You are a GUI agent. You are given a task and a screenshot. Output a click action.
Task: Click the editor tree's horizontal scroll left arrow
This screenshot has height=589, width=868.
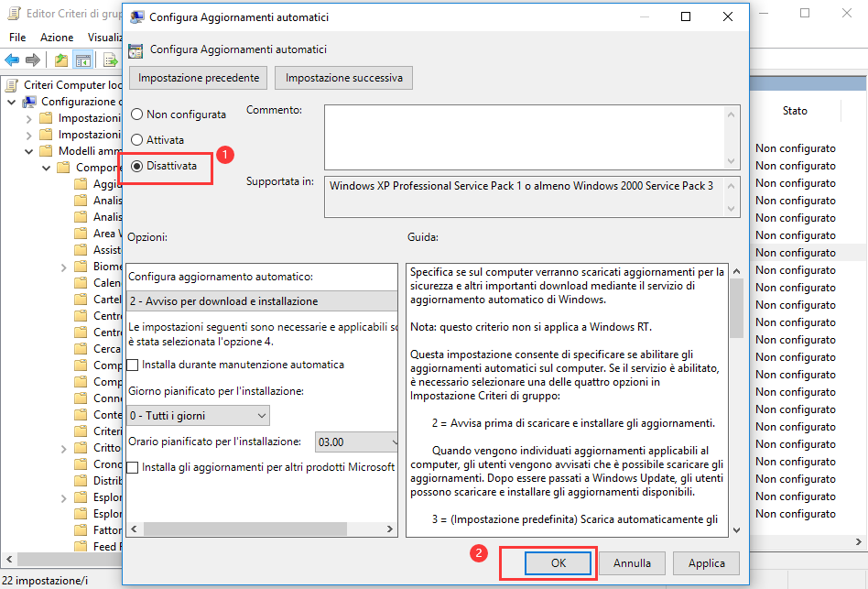coord(9,560)
